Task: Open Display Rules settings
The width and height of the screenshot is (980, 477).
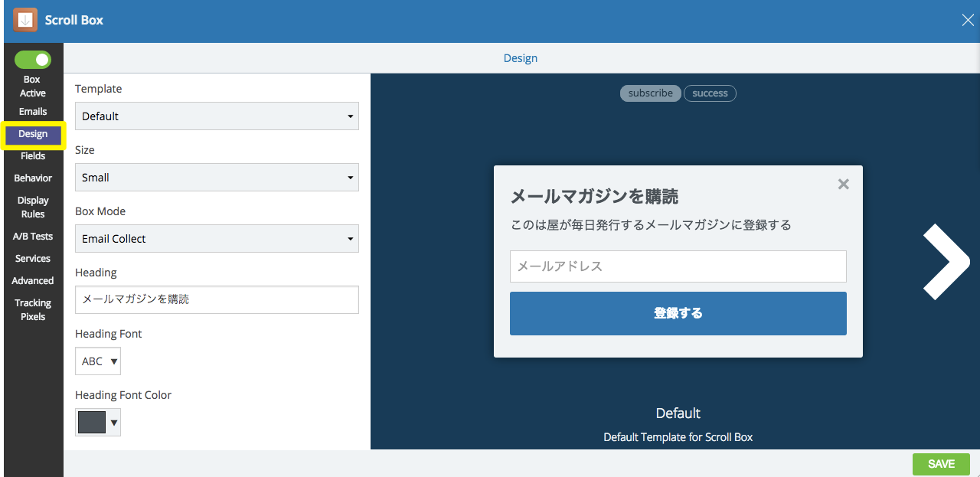Action: [x=33, y=207]
